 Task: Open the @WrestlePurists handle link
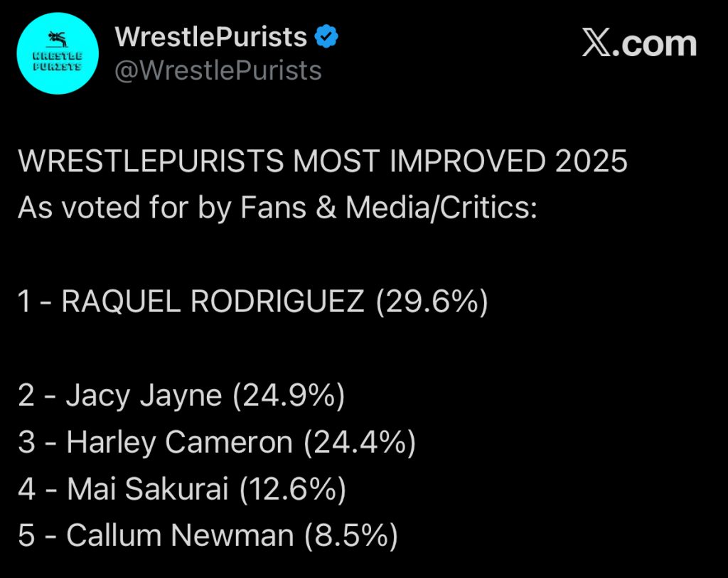[218, 70]
